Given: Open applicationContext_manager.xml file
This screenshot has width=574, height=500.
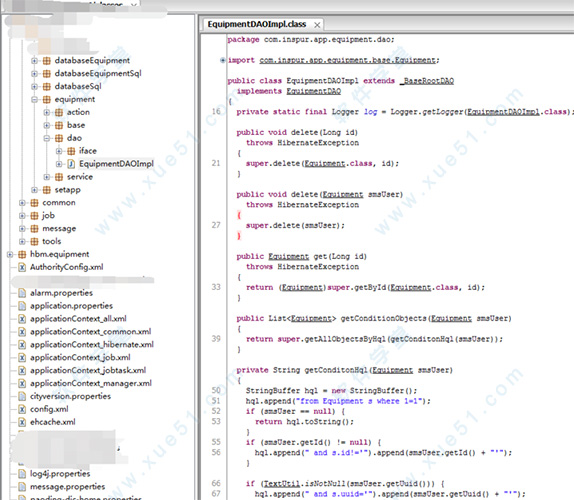Looking at the screenshot, I should pyautogui.click(x=91, y=384).
